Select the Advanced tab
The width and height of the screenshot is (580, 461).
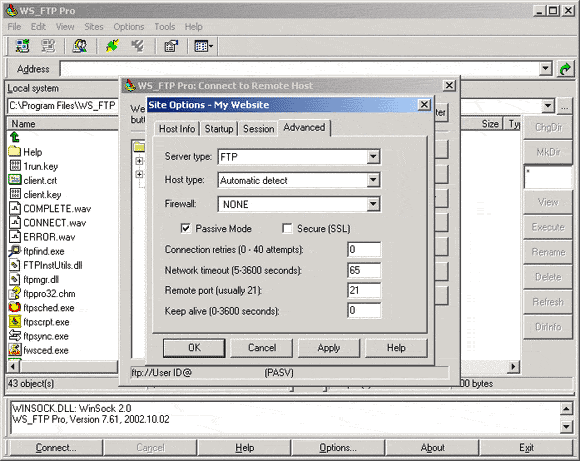pos(304,128)
